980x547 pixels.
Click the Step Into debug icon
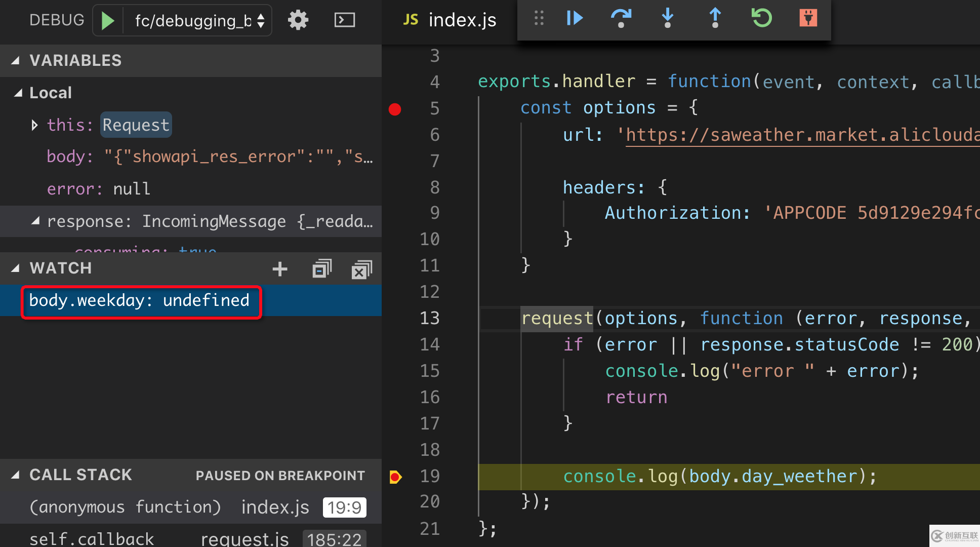point(666,18)
